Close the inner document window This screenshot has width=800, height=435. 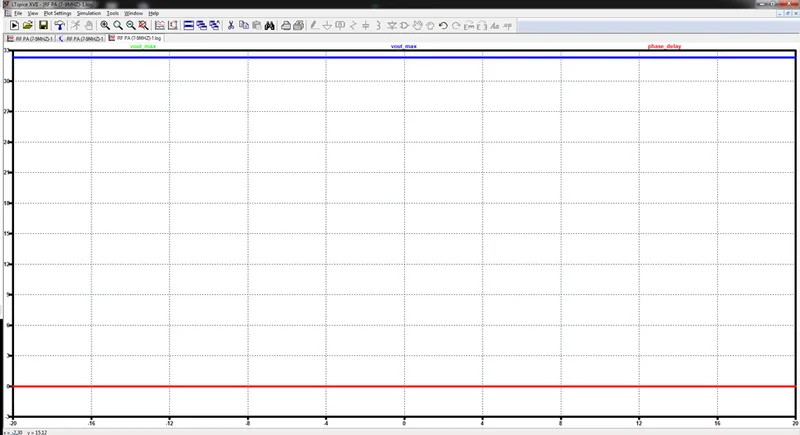(795, 13)
